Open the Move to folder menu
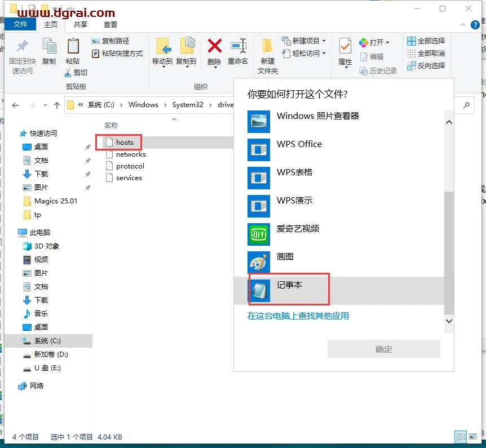 162,52
